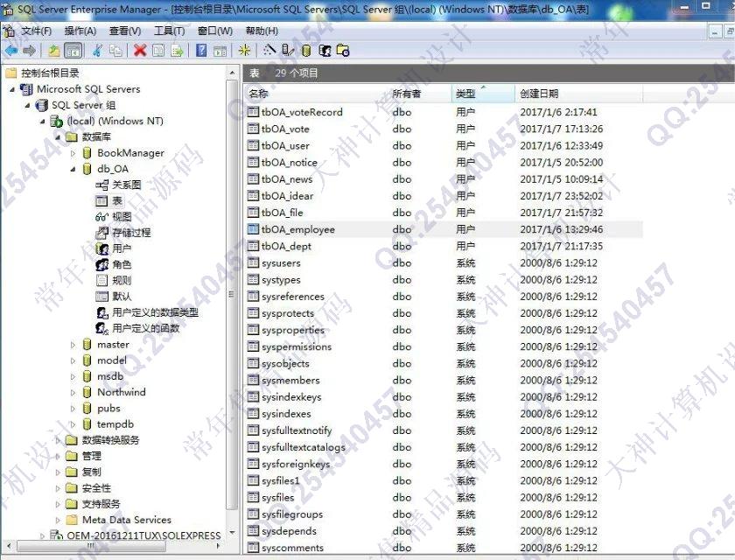Select 用户定义的函数 in the tree
The height and width of the screenshot is (560, 735).
[146, 328]
